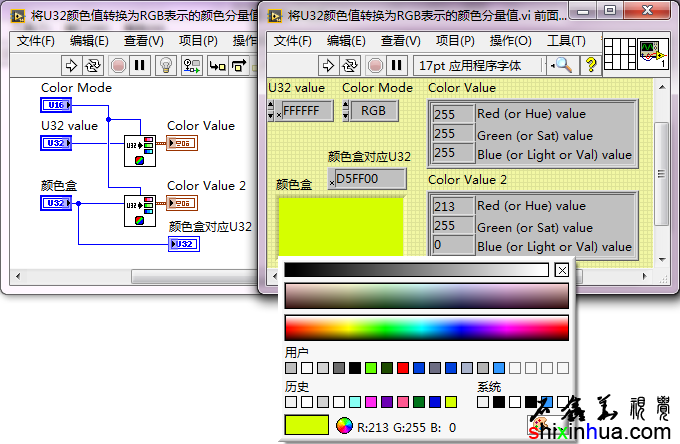
Task: Open the 工具(T) menu in front panel
Action: (x=566, y=41)
